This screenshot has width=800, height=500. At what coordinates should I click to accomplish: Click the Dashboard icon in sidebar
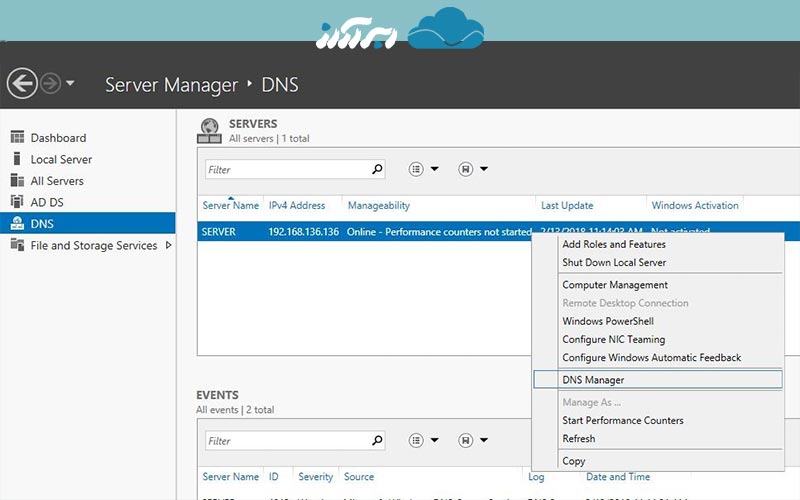(17, 138)
